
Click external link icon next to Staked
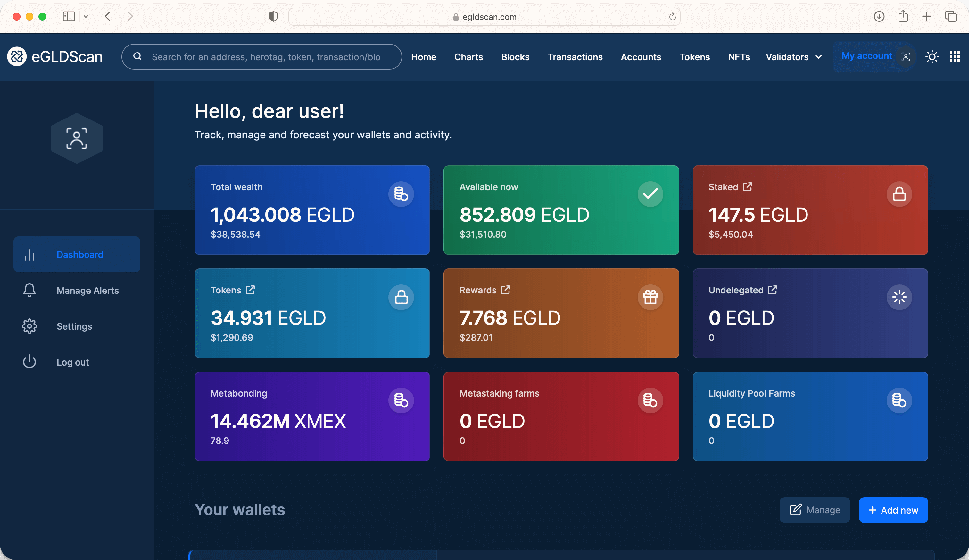point(748,187)
